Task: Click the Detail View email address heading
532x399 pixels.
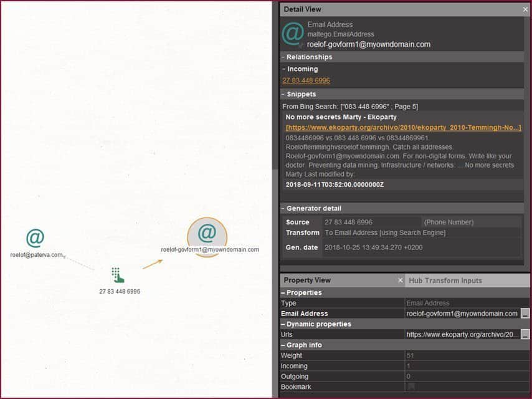Action: click(x=369, y=44)
